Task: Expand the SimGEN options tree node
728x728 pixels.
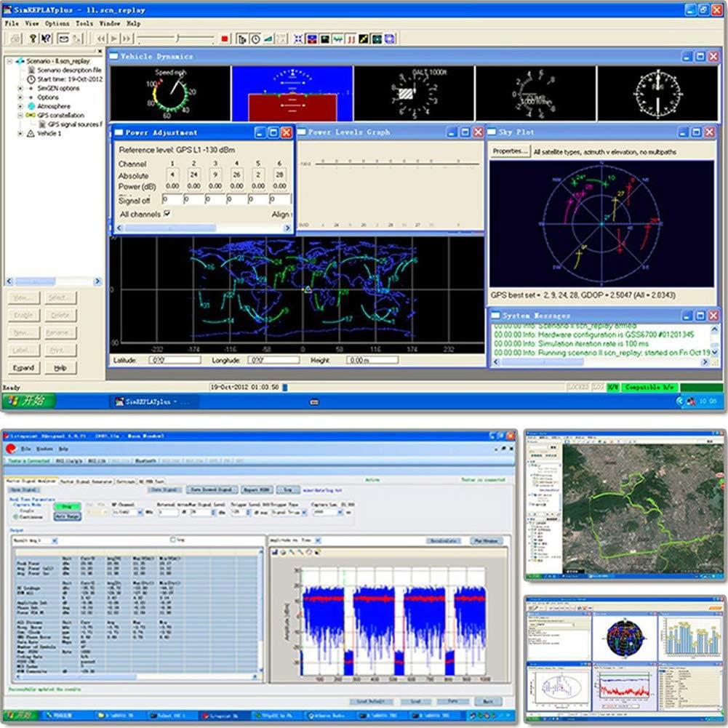Action: (20, 88)
